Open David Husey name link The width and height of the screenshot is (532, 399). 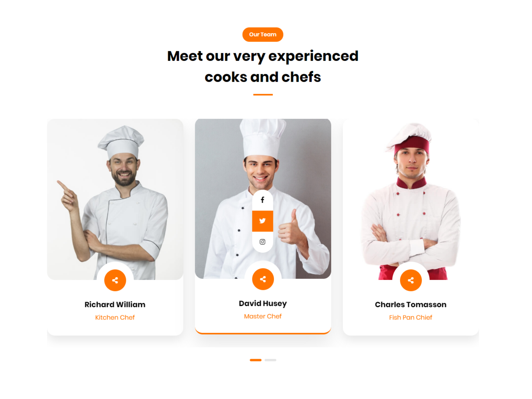(x=263, y=304)
